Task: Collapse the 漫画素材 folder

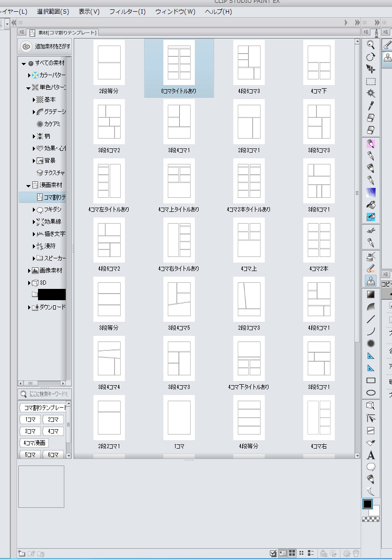Action: 29,186
